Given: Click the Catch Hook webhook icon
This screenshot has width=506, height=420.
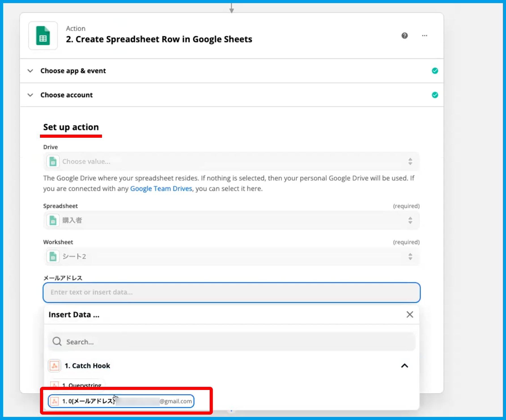Looking at the screenshot, I should pyautogui.click(x=54, y=366).
